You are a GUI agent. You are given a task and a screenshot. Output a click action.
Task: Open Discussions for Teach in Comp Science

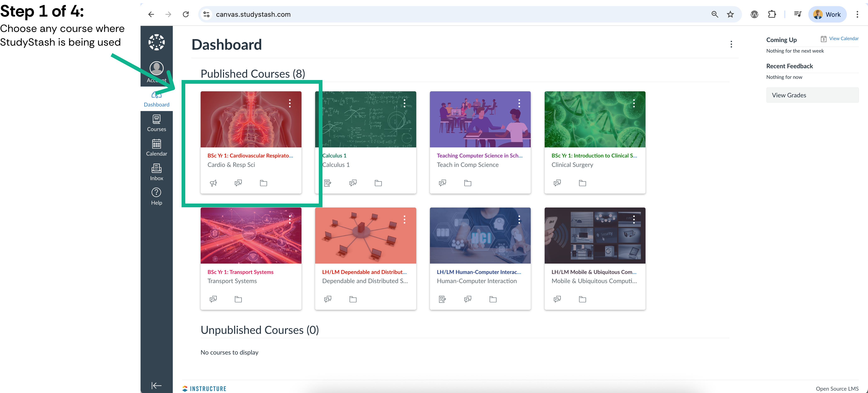pyautogui.click(x=442, y=183)
